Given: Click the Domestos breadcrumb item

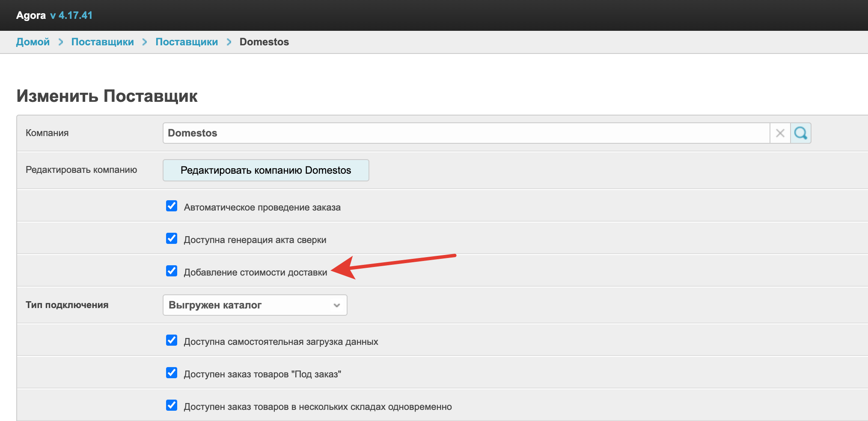Looking at the screenshot, I should (264, 42).
